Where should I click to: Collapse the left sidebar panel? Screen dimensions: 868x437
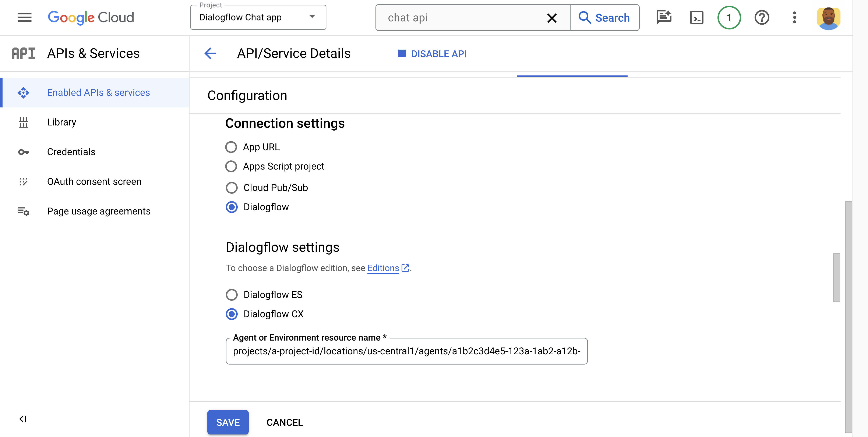tap(23, 419)
